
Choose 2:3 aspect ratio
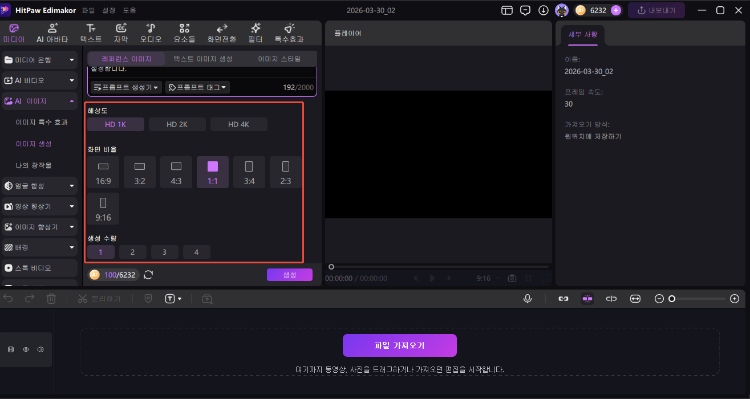(286, 172)
